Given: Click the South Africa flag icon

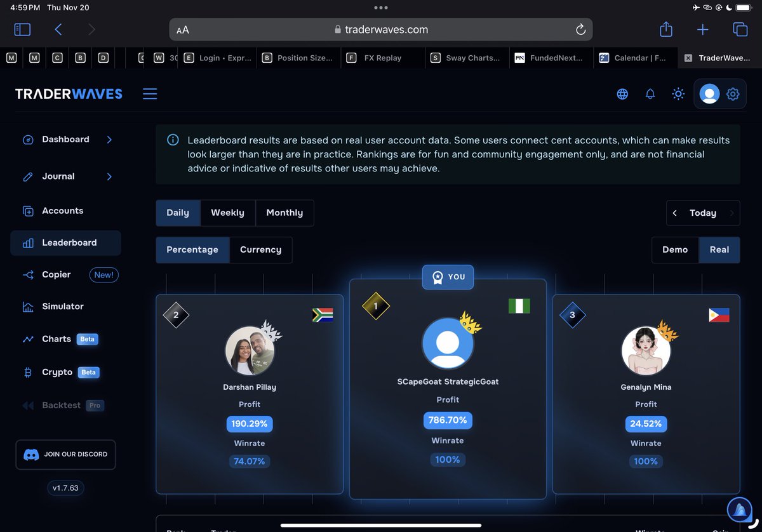Looking at the screenshot, I should (x=323, y=315).
